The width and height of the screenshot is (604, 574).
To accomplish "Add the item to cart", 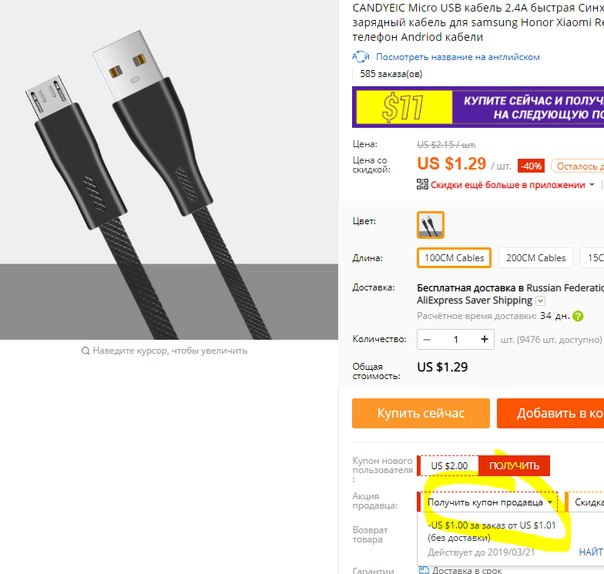I will click(x=550, y=413).
